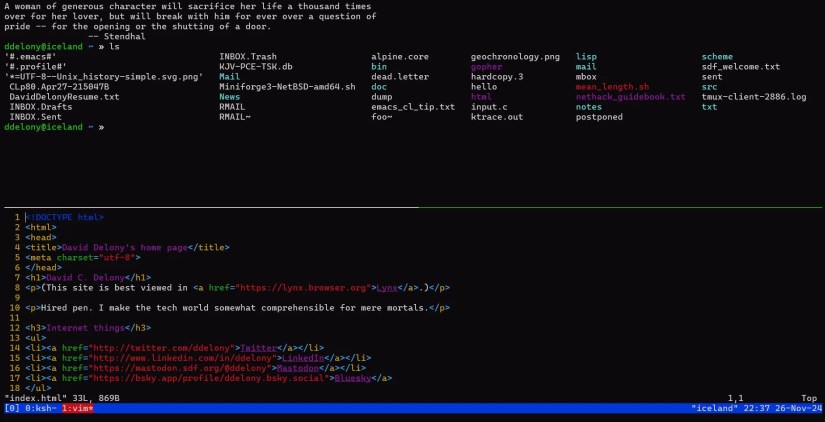
Task: Click the INBOX.Trash entry in listing
Action: click(248, 57)
